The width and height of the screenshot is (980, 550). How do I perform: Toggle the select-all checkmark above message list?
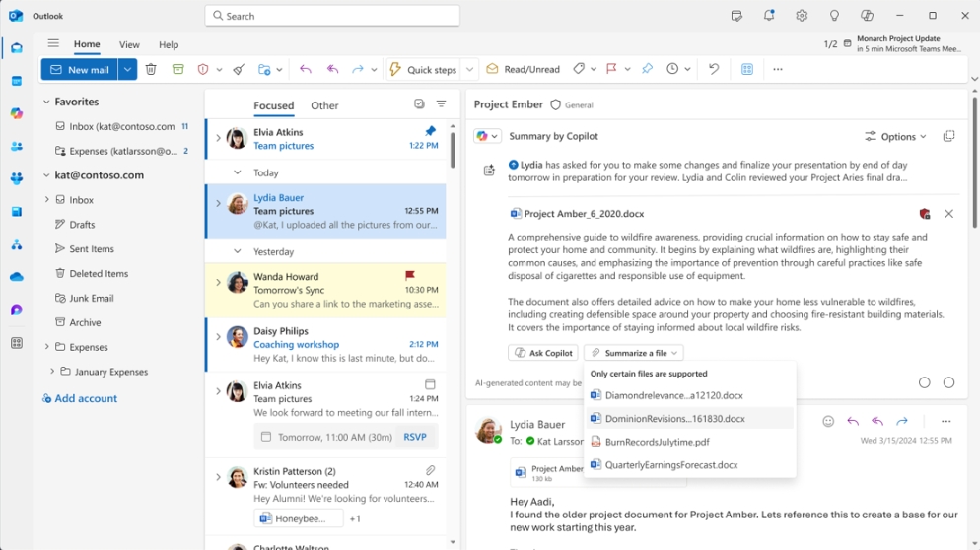point(419,104)
